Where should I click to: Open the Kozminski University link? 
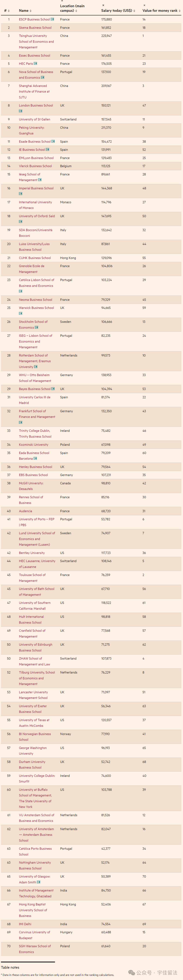[x=33, y=445]
